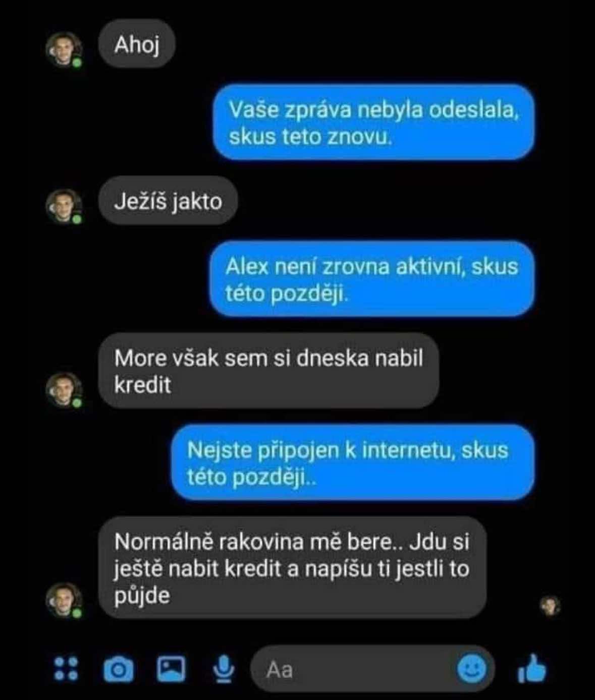Tap the microphone voice message icon
The height and width of the screenshot is (700, 595).
coord(223,670)
